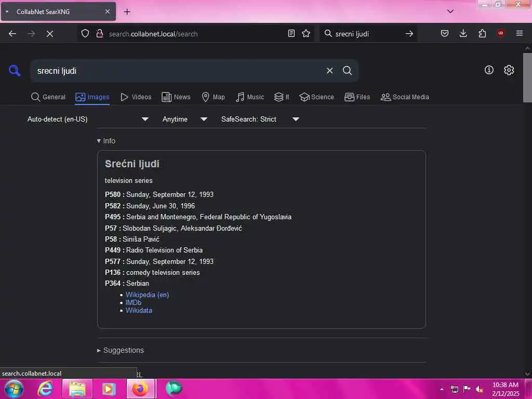Screen dimensions: 532x399
Task: Select the Images category tab
Action: [92, 97]
